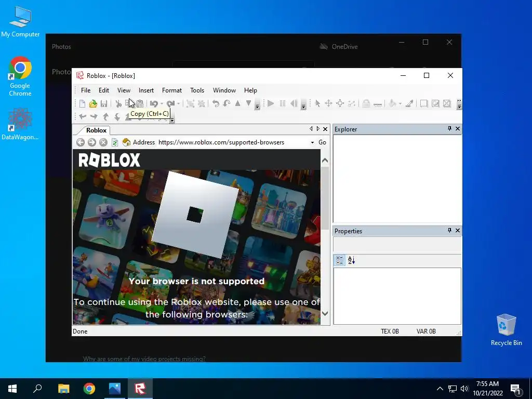Select the arrow pointer tool
Viewport: 532px width, 399px height.
click(317, 103)
